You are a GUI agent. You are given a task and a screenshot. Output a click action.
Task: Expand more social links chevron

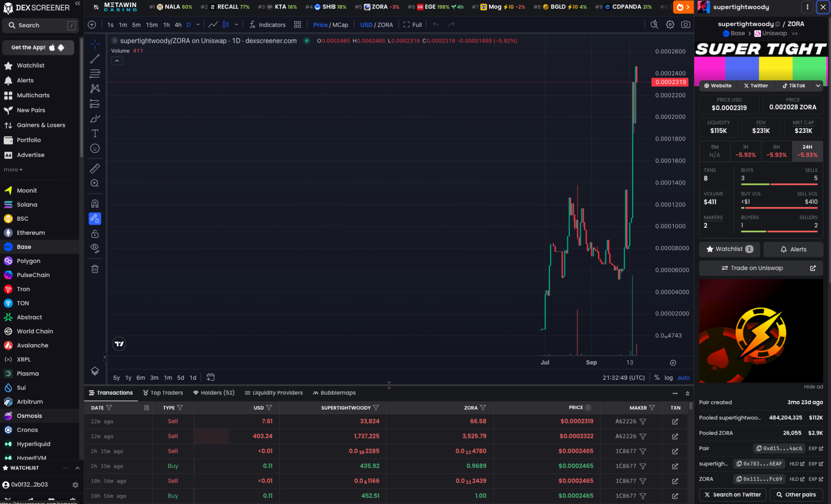tap(818, 86)
